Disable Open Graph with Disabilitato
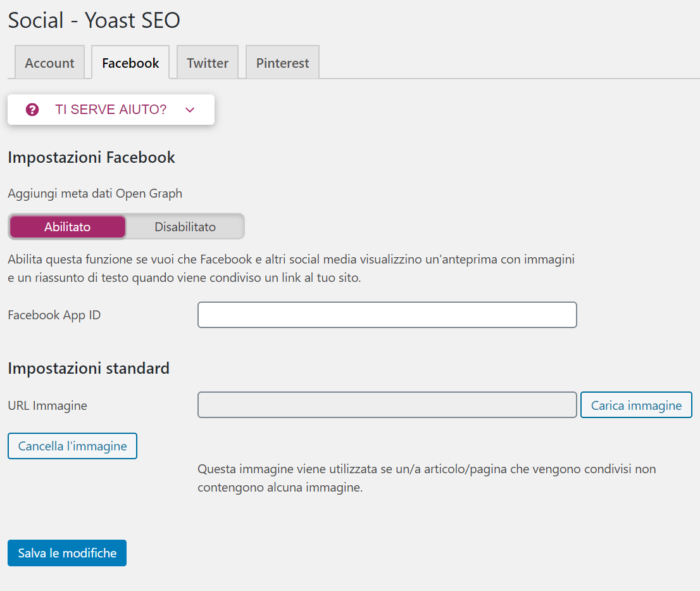This screenshot has width=700, height=591. [185, 227]
